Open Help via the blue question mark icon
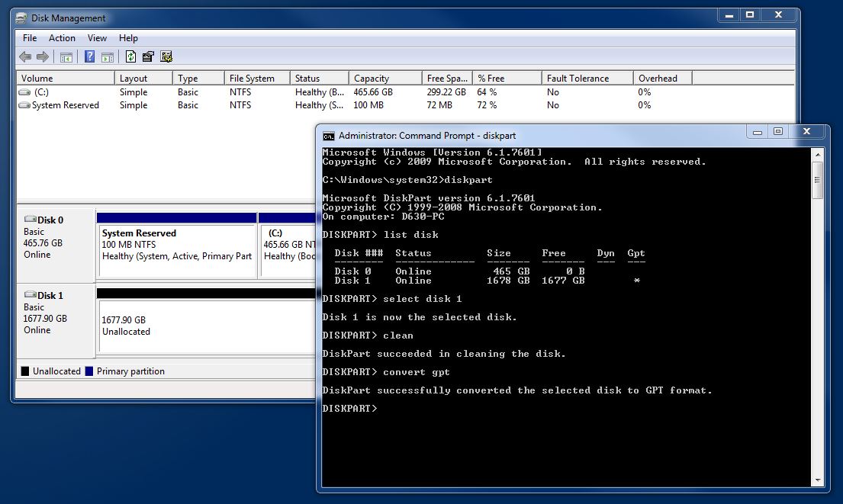843x504 pixels. tap(90, 56)
